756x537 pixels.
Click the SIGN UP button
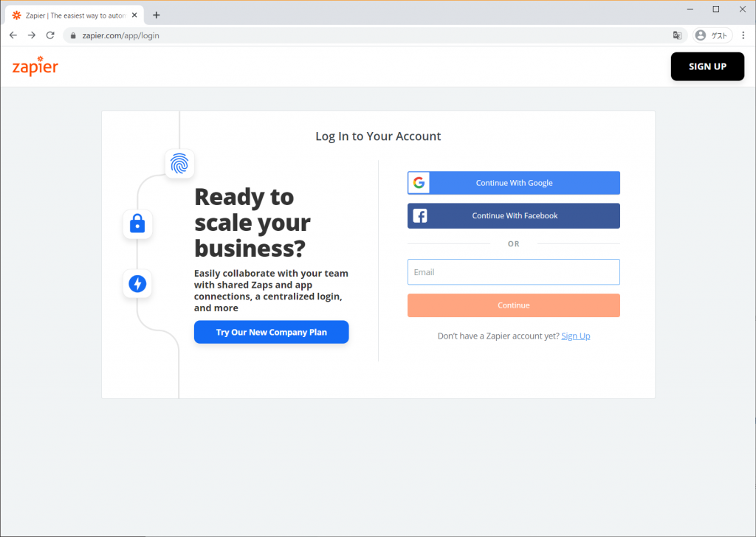(x=707, y=66)
